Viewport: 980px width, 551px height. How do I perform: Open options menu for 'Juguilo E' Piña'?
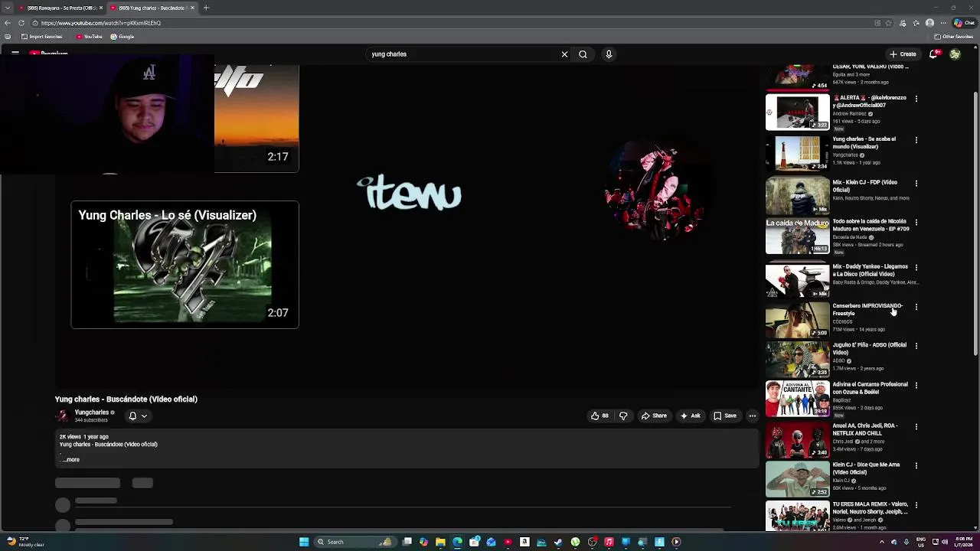(x=916, y=346)
